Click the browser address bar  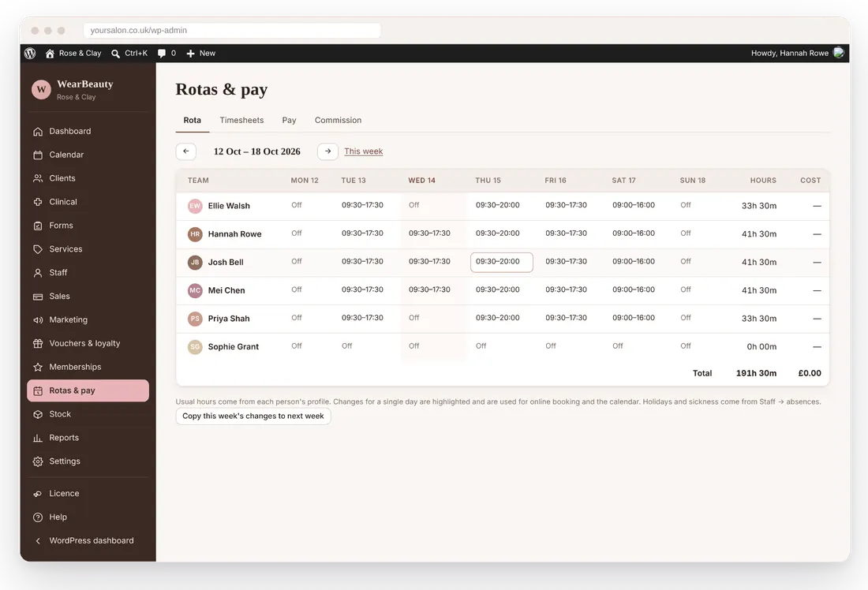coord(232,31)
